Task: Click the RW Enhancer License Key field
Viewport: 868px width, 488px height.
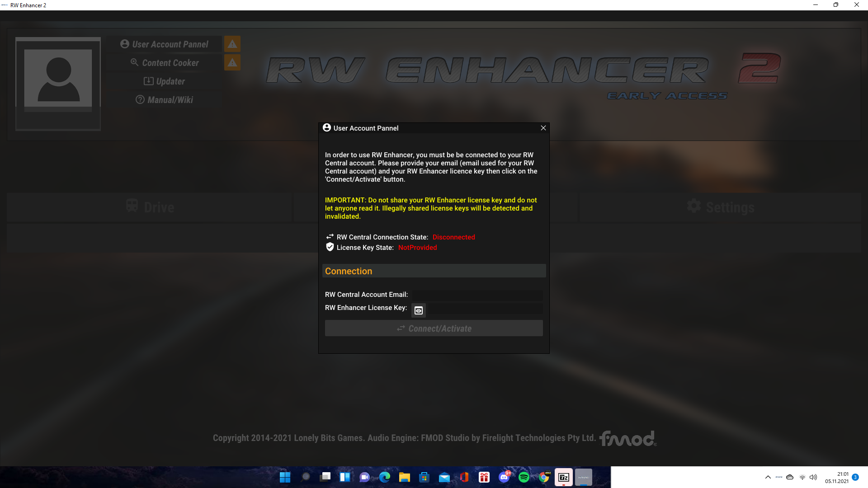Action: (485, 308)
